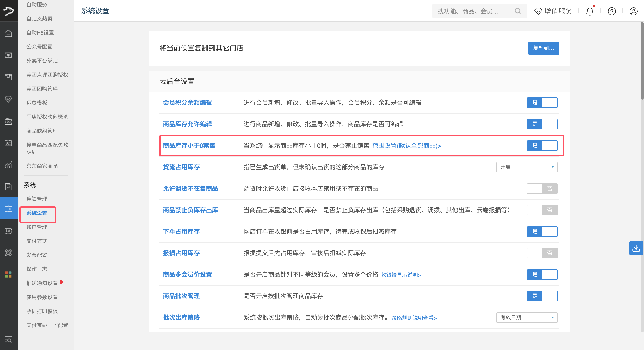Click the page vertical scrollbar
Viewport: 644px width, 350px height.
(642, 61)
